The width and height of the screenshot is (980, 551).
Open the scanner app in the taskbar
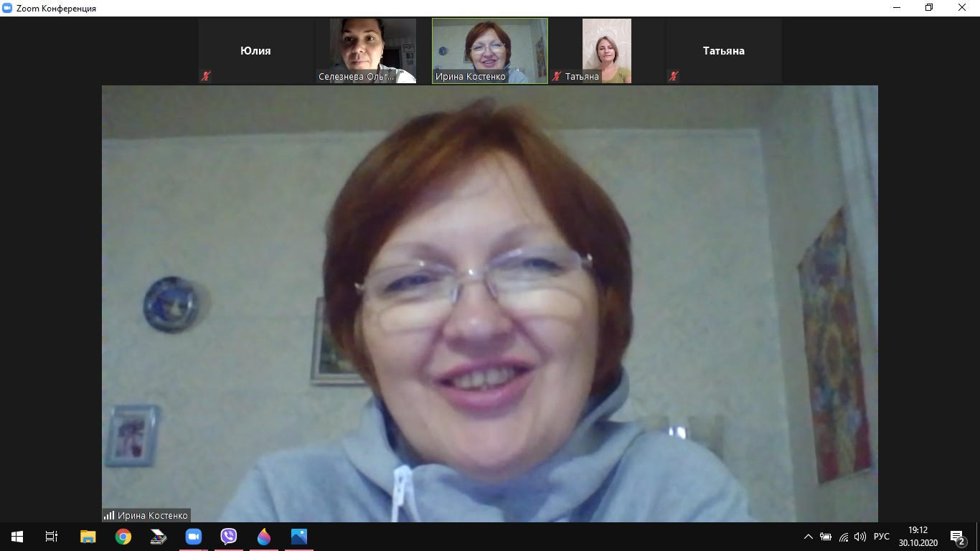click(x=159, y=537)
